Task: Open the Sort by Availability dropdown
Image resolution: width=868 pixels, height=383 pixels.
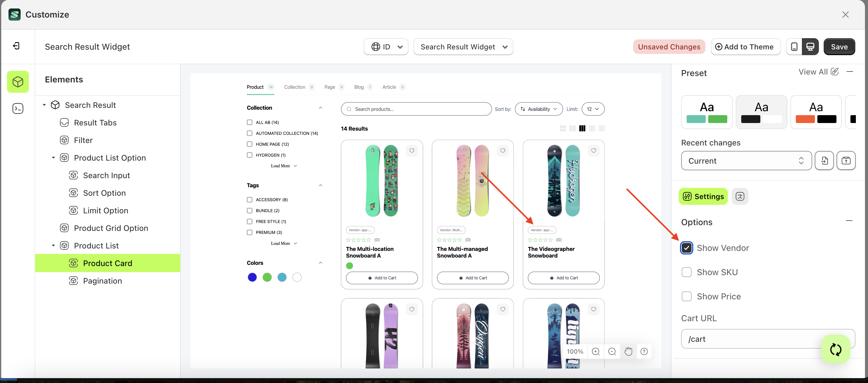Action: 538,109
